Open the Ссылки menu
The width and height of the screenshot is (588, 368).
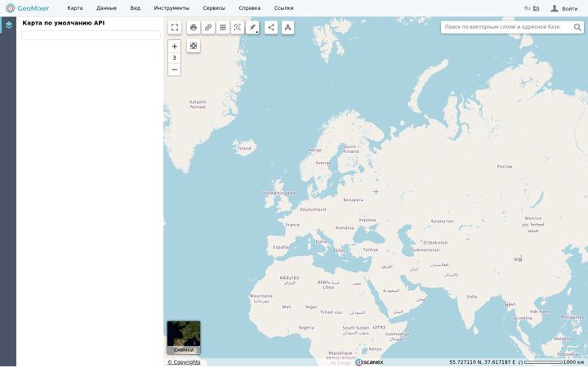point(283,8)
